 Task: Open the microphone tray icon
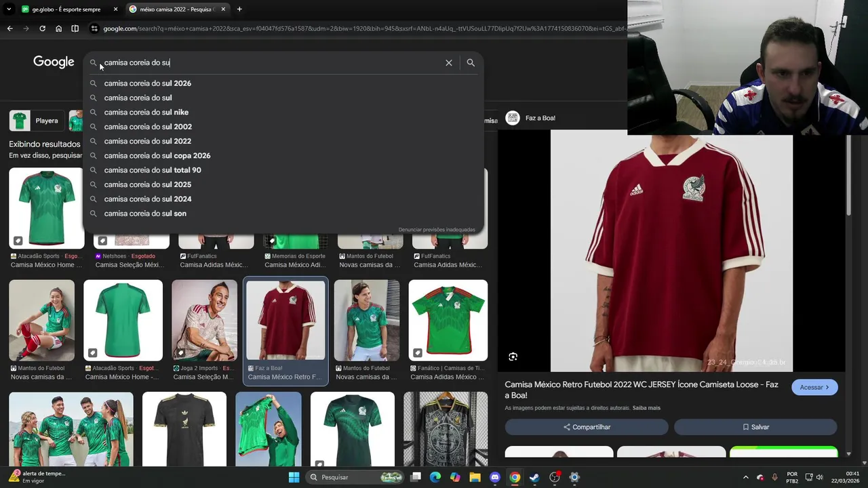pos(774,477)
